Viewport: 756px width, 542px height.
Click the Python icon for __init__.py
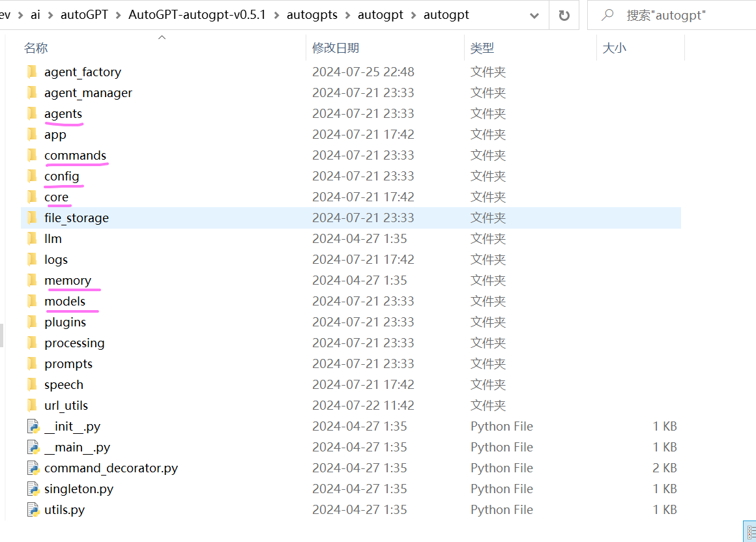pos(33,426)
